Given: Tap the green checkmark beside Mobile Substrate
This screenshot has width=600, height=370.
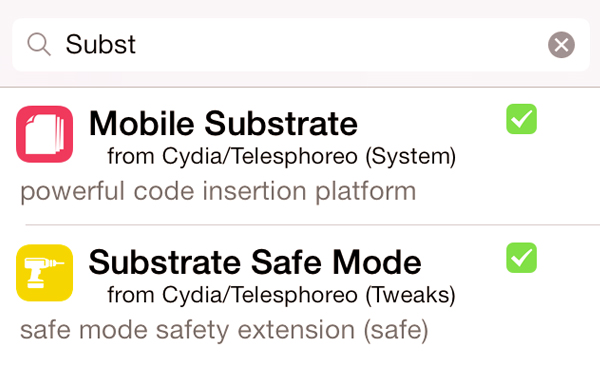Looking at the screenshot, I should click(521, 119).
